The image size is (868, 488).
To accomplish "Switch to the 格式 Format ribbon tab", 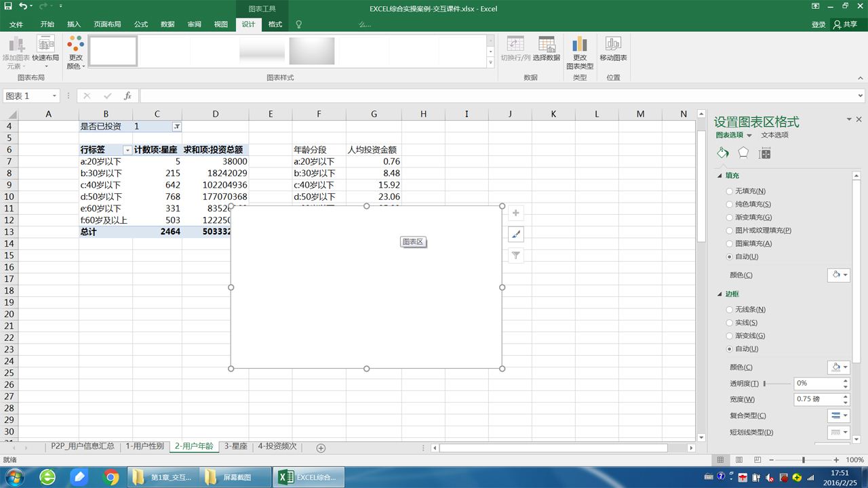I will coord(275,24).
